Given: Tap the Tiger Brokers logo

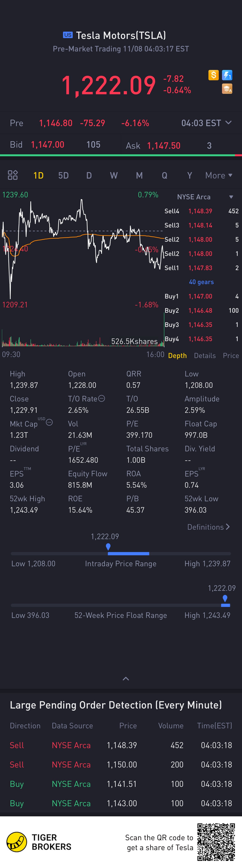Looking at the screenshot, I should (x=39, y=842).
